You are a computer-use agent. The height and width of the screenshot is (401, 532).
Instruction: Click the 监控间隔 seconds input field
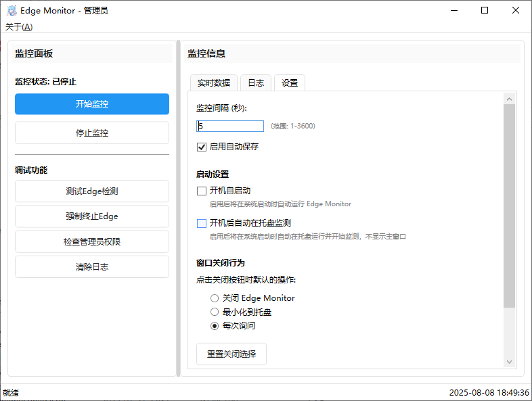[230, 126]
